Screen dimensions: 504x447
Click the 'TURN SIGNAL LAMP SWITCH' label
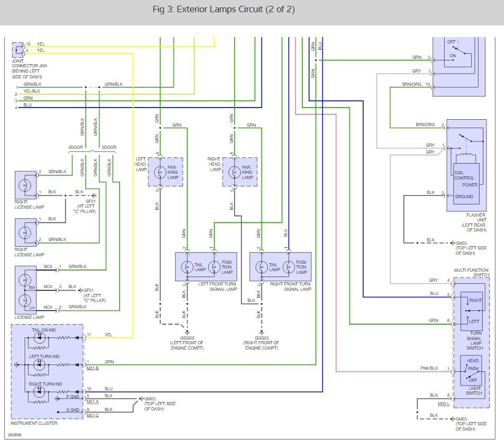[474, 341]
